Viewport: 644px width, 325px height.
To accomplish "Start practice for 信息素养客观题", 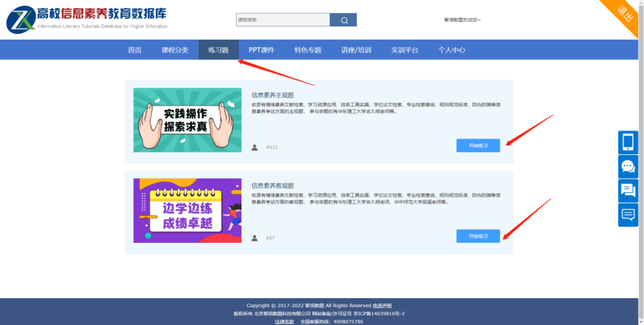I will [x=478, y=236].
